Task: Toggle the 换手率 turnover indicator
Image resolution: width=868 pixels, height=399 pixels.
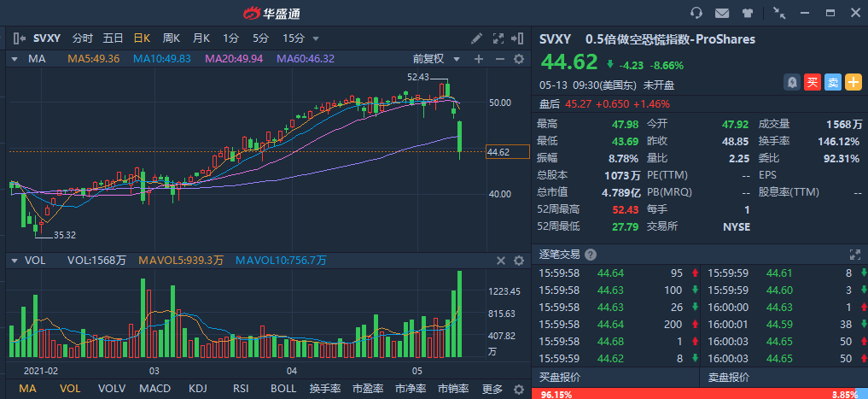Action: (x=325, y=389)
